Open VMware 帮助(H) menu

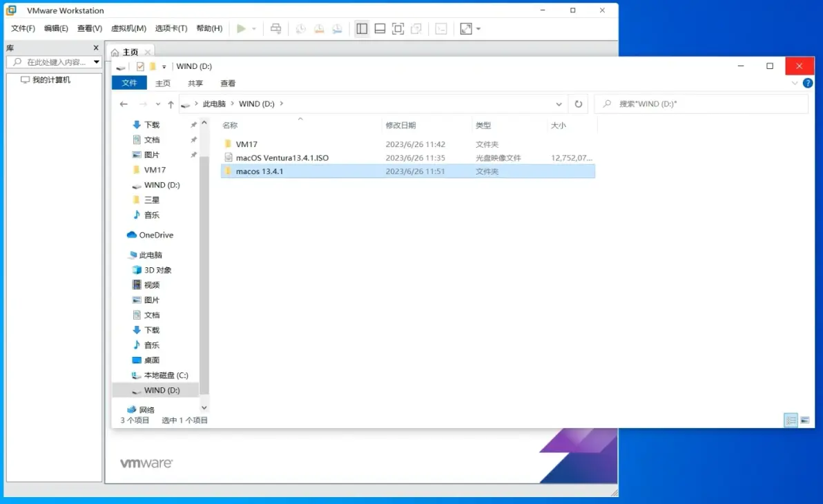point(209,28)
